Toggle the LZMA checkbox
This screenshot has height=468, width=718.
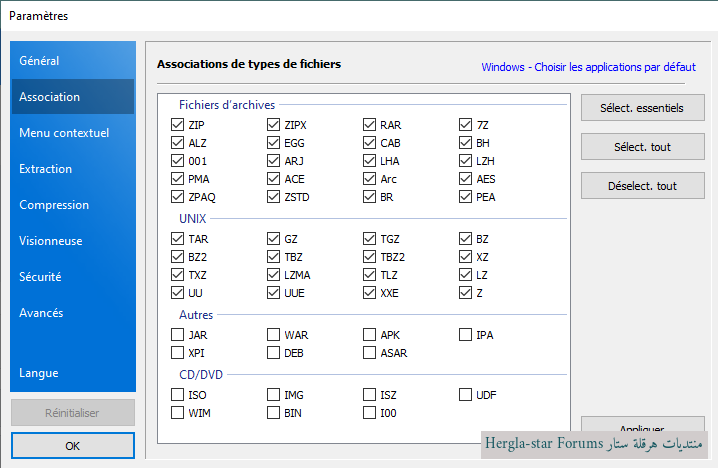[273, 275]
